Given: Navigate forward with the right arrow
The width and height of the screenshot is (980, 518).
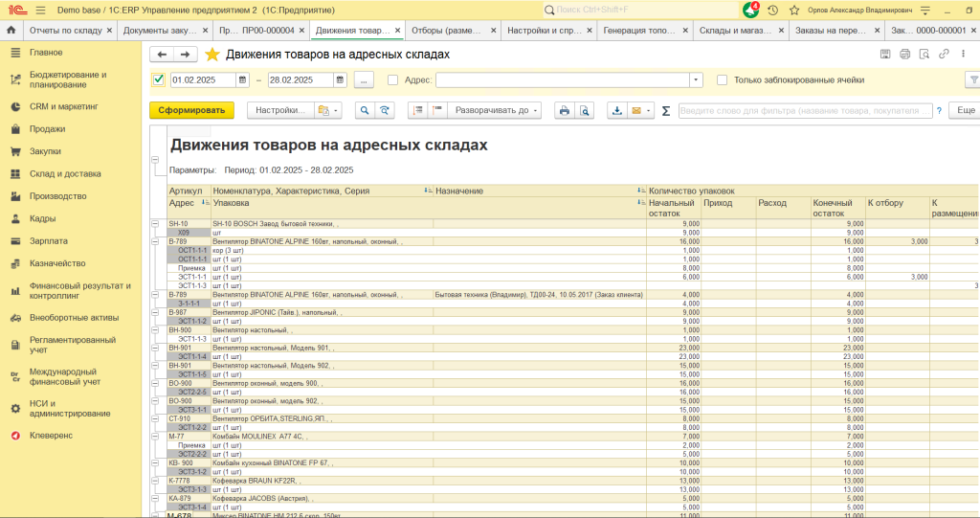Looking at the screenshot, I should coord(185,55).
